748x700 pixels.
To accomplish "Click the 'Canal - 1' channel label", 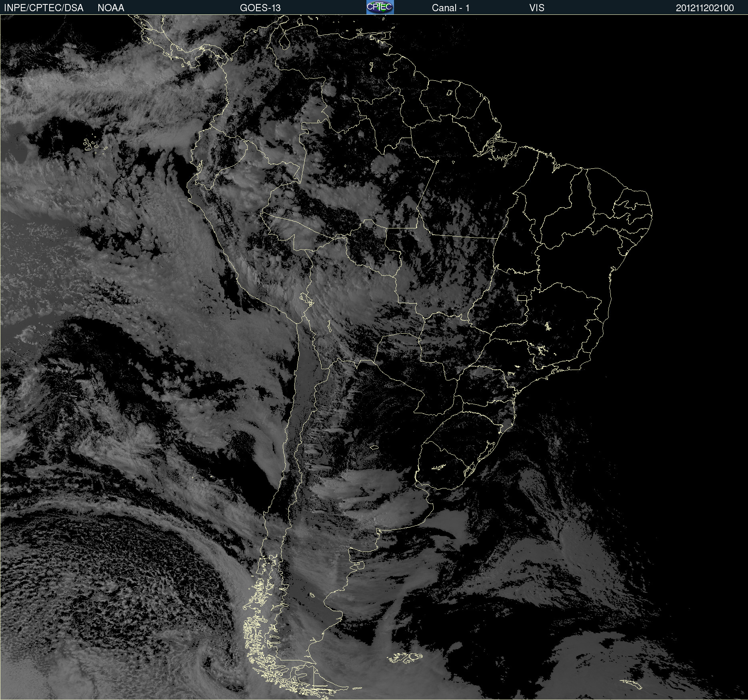I will (450, 8).
